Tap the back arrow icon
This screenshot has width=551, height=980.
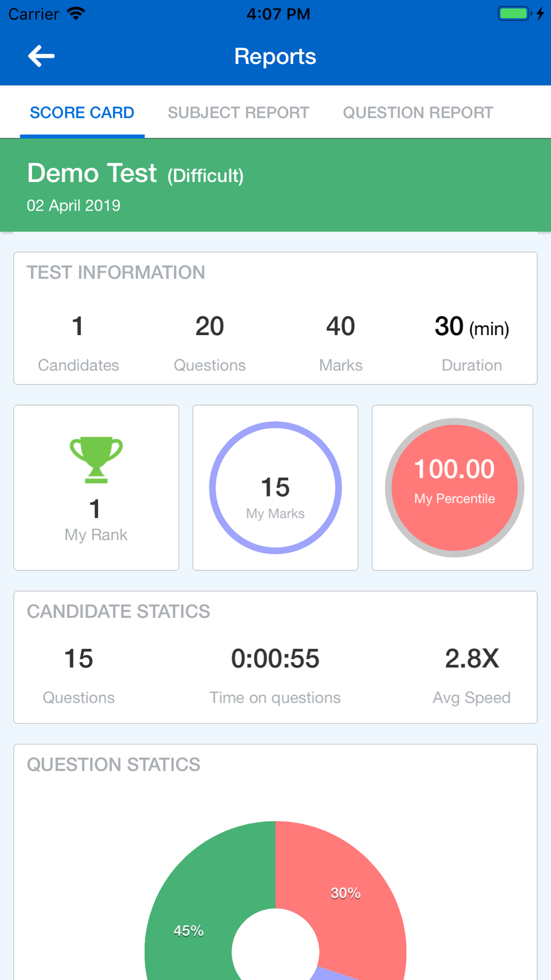pos(41,56)
